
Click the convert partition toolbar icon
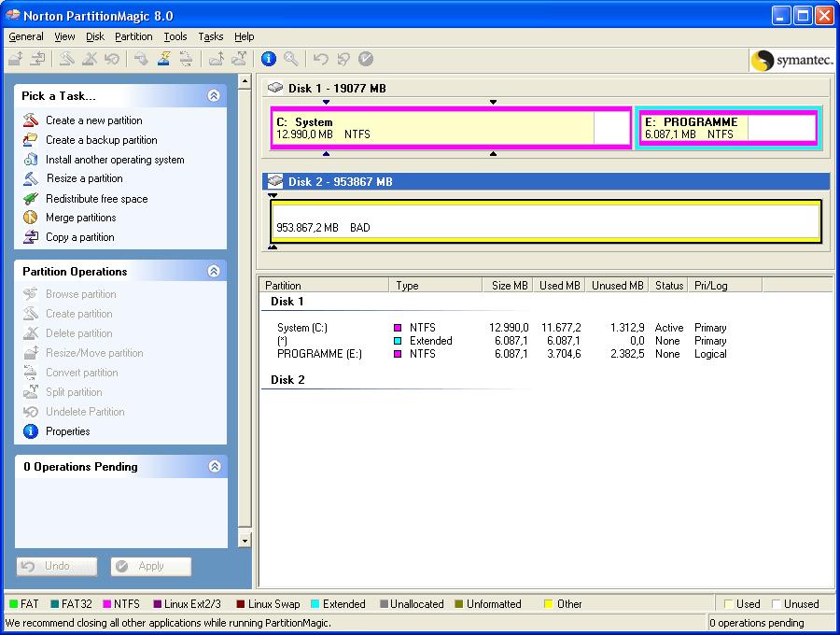click(186, 59)
